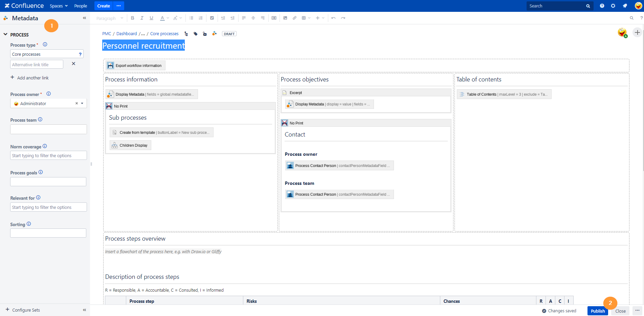644x316 pixels.
Task: Open the page location tree icon
Action: (186, 34)
